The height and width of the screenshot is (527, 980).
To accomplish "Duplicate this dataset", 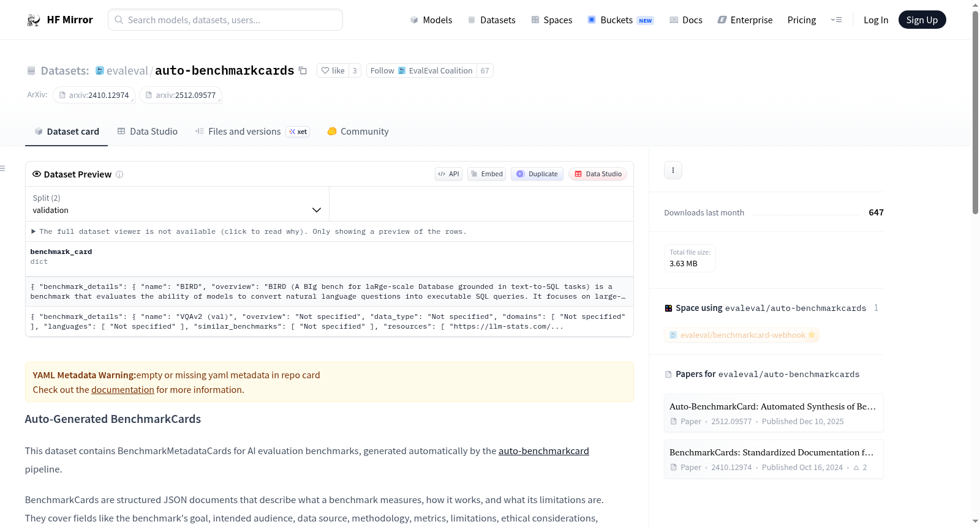I will (x=537, y=174).
